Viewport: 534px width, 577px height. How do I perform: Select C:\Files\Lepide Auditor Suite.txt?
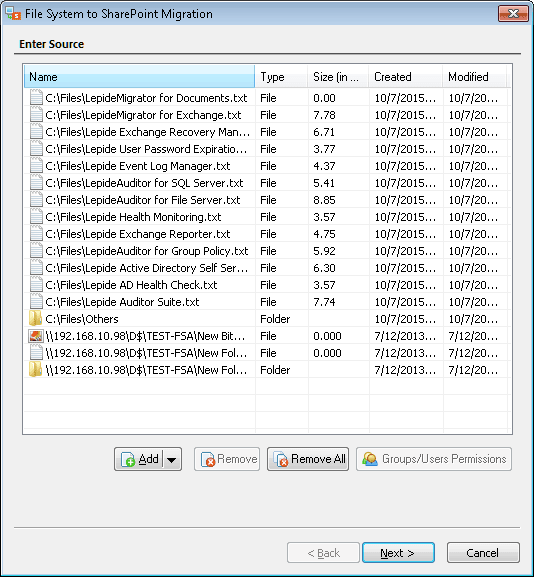coord(122,302)
